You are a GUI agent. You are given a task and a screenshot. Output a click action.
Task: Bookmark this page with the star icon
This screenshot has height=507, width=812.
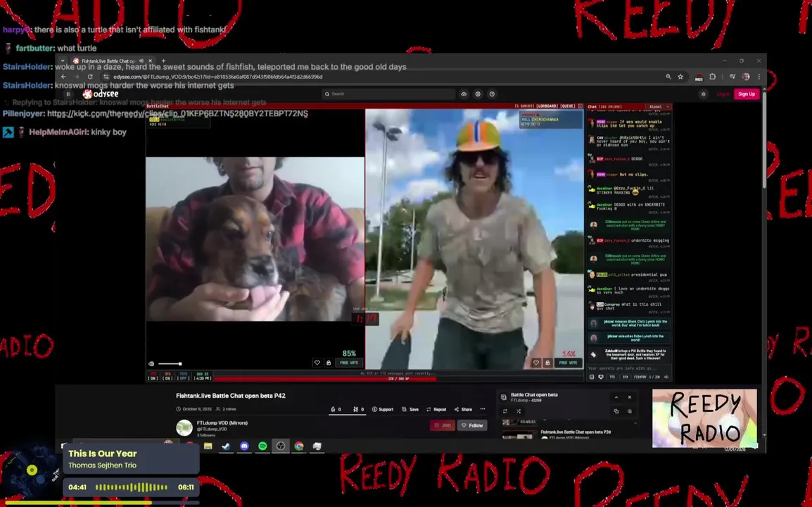tap(680, 77)
